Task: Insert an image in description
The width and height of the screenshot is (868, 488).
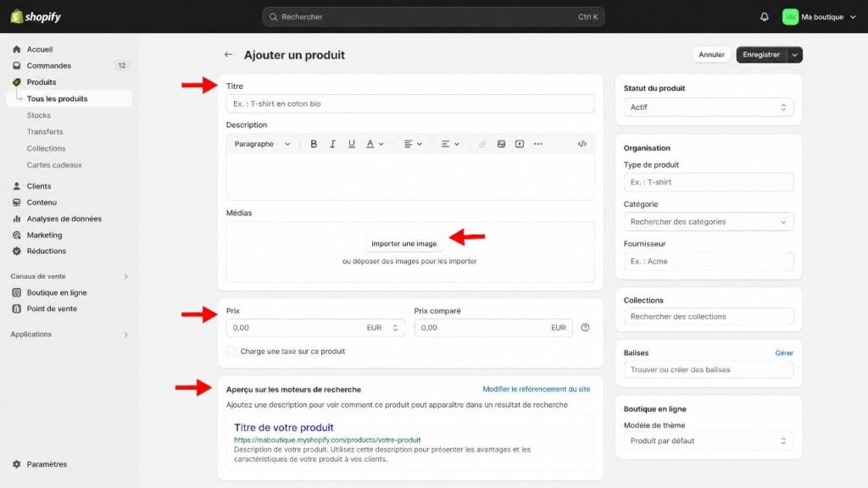Action: tap(501, 144)
